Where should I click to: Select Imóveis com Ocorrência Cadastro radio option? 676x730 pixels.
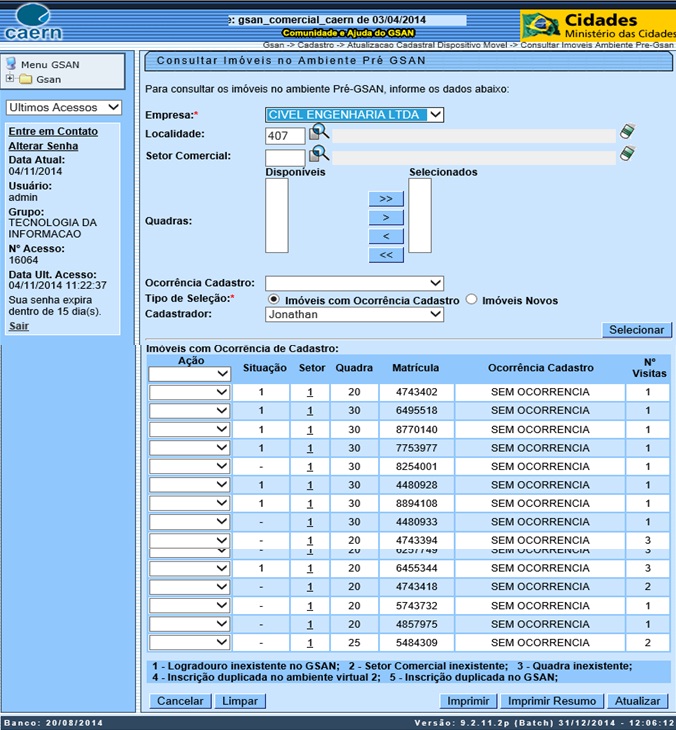point(273,300)
